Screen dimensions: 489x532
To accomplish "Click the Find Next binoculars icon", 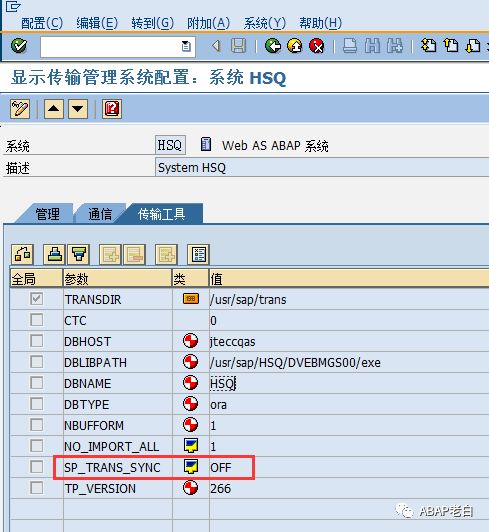I will tap(395, 45).
